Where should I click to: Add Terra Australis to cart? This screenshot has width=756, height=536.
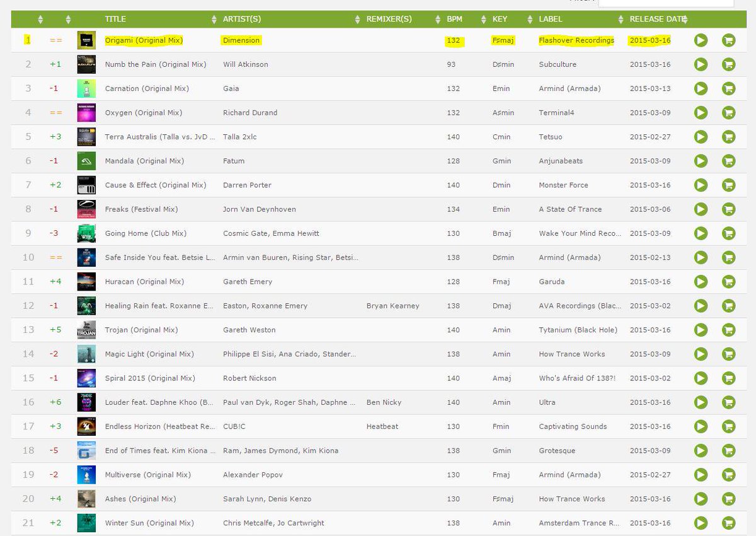728,137
